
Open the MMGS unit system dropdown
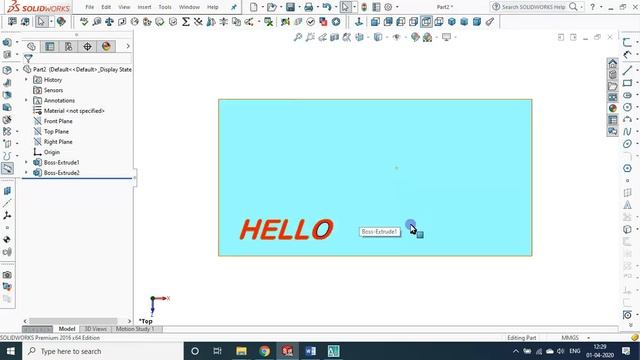(x=588, y=338)
